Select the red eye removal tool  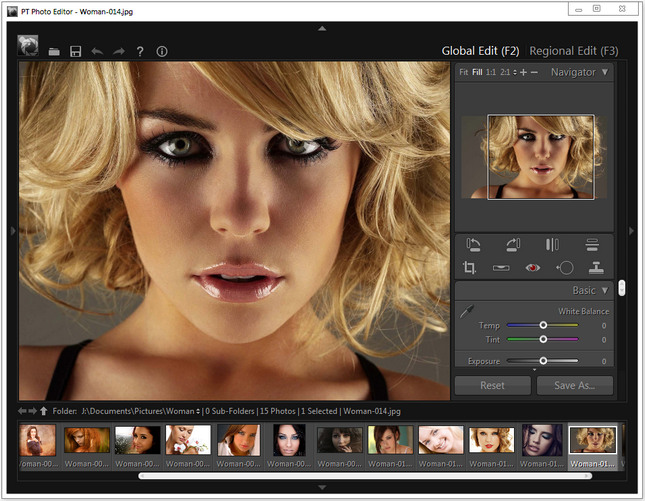coord(533,267)
